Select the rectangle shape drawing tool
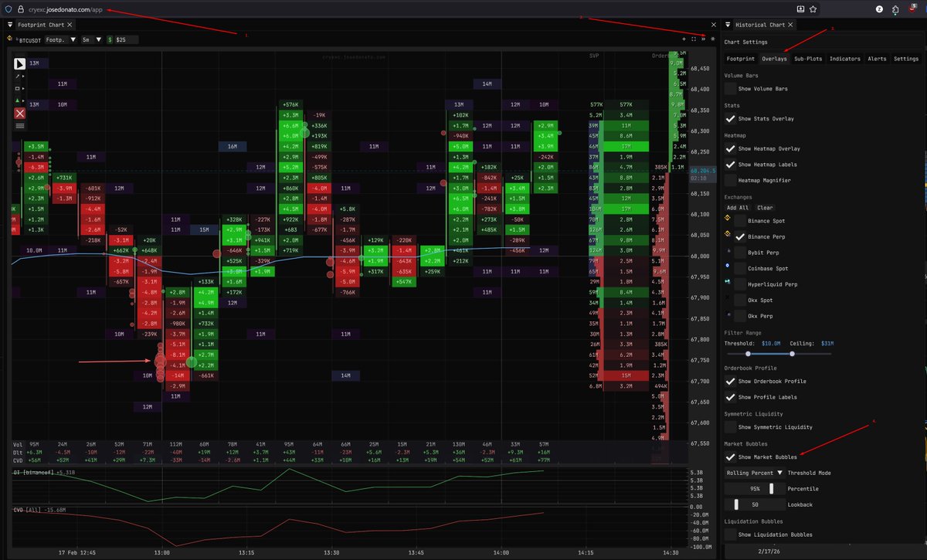 [18, 88]
